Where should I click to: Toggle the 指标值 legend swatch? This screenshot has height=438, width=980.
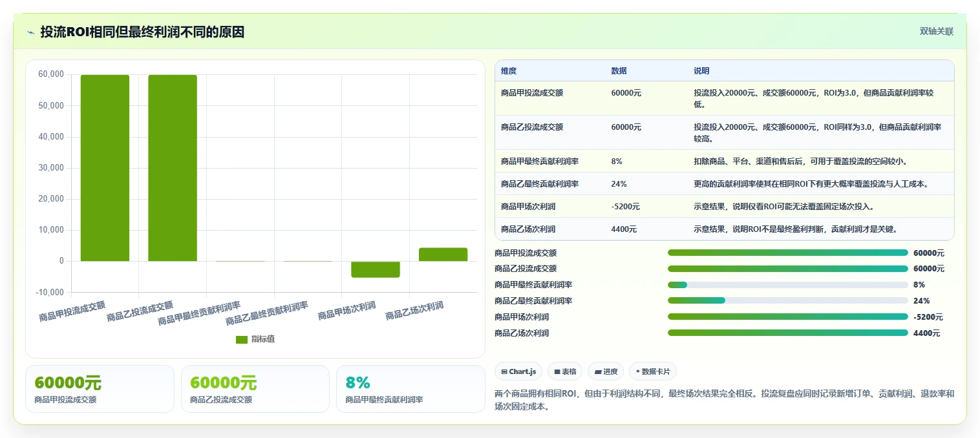(x=242, y=339)
